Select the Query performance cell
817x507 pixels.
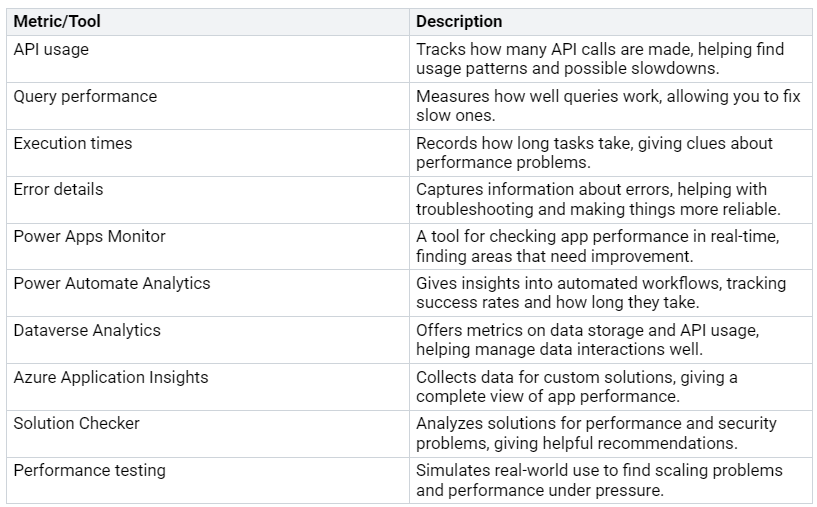[85, 96]
